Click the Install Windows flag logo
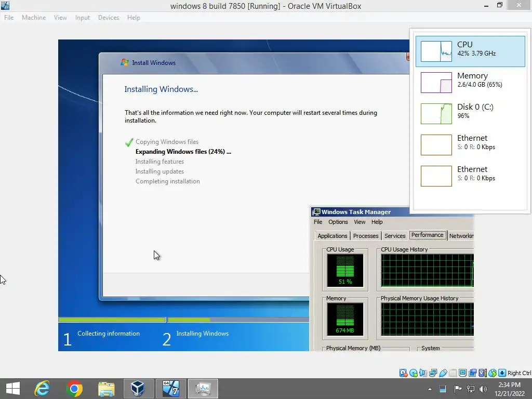 pos(125,62)
